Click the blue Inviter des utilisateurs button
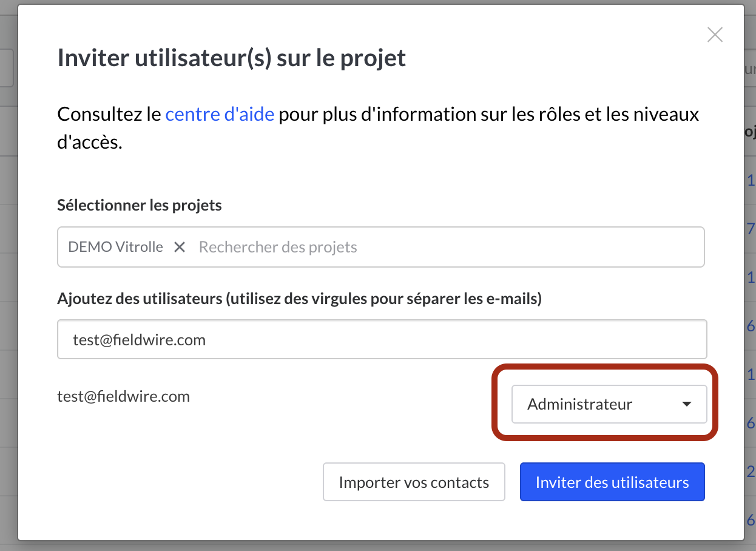The width and height of the screenshot is (756, 551). (612, 482)
